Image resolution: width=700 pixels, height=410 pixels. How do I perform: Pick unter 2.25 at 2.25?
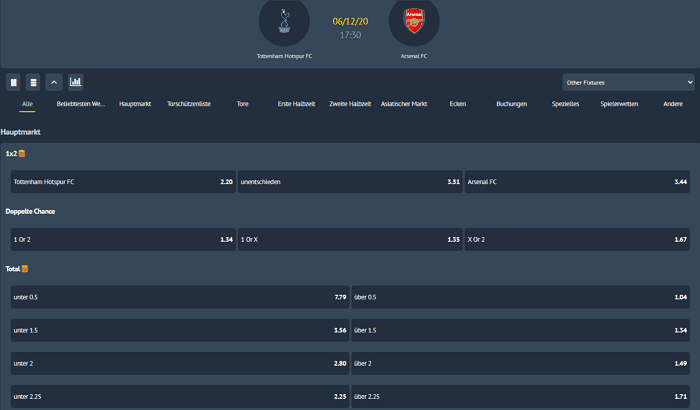click(x=180, y=397)
